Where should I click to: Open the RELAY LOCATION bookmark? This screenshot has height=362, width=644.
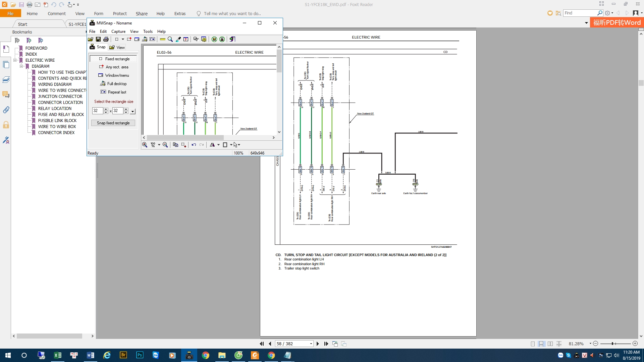(x=55, y=109)
